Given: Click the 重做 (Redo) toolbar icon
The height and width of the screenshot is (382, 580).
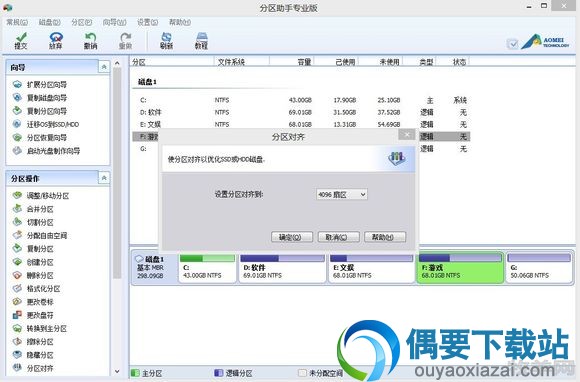Looking at the screenshot, I should [x=125, y=41].
